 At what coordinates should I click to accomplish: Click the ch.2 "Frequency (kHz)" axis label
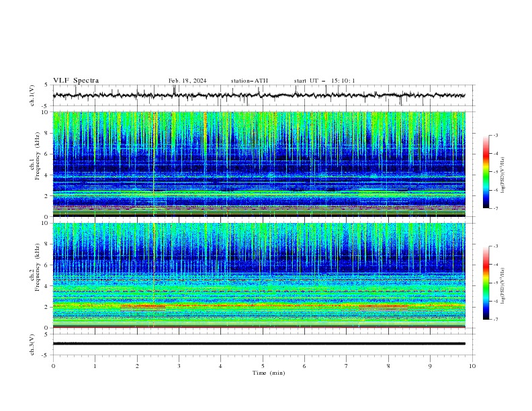(x=37, y=267)
